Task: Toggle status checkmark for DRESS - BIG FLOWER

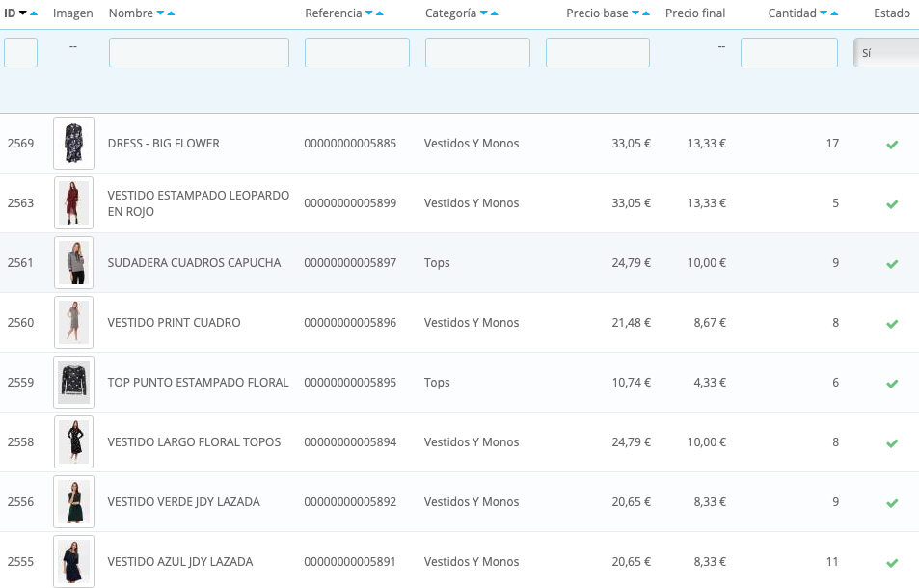Action: click(892, 144)
